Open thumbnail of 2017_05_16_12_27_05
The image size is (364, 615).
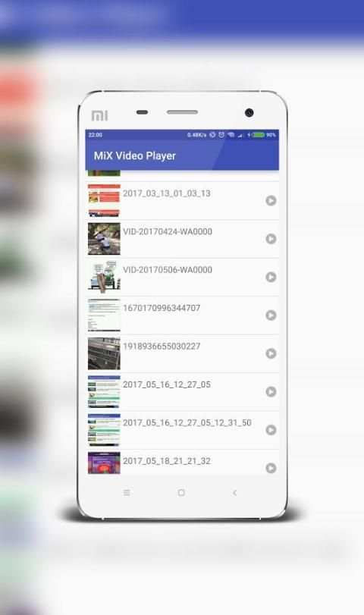click(104, 392)
